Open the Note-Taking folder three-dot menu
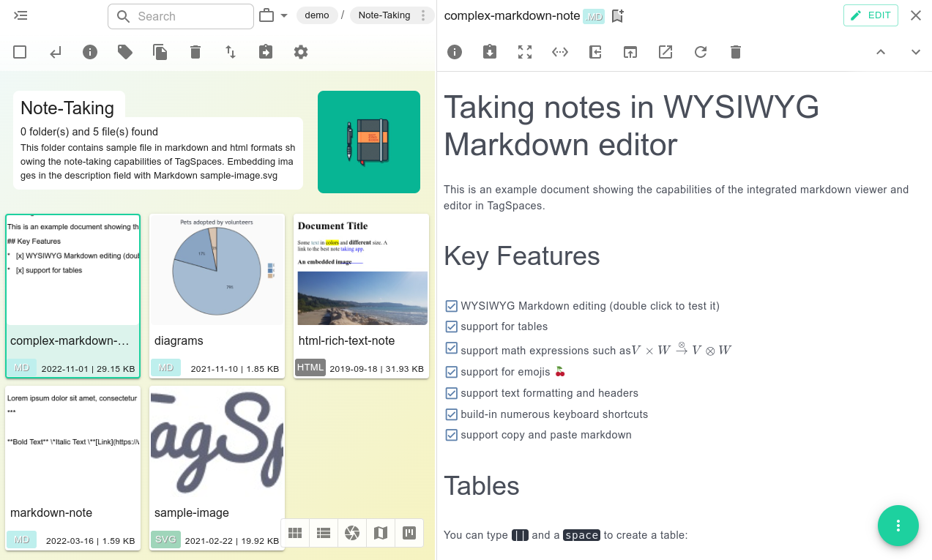 (422, 15)
